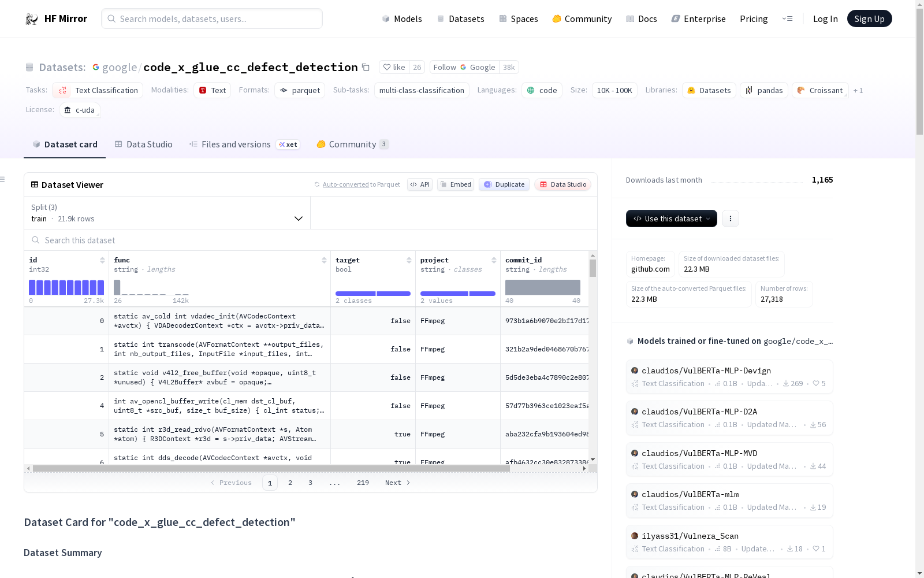Viewport: 924px width, 578px height.
Task: Sort by the func column
Action: [x=324, y=260]
